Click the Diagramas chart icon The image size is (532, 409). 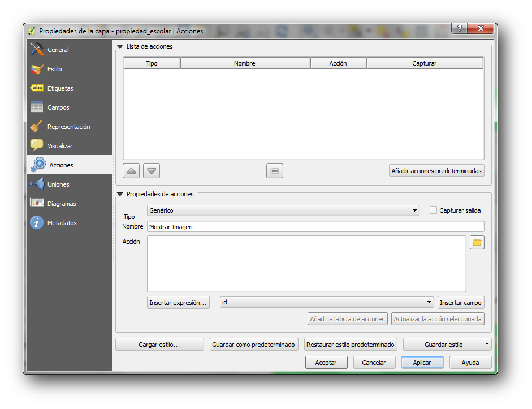coord(37,203)
